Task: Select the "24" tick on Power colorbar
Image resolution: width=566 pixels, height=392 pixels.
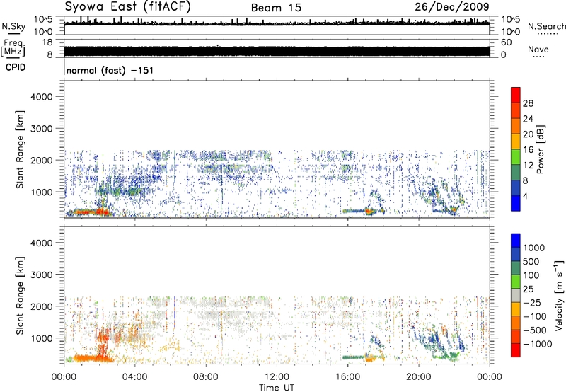Action: click(x=528, y=119)
